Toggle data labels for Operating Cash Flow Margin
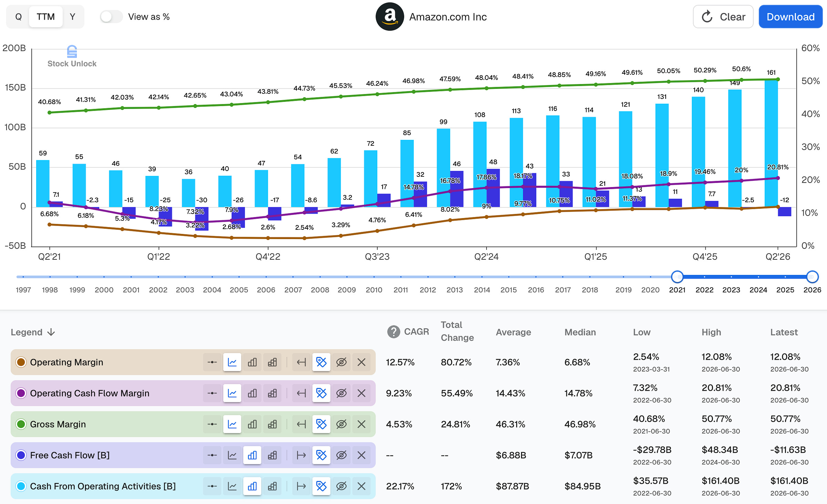The height and width of the screenshot is (504, 827). 321,393
